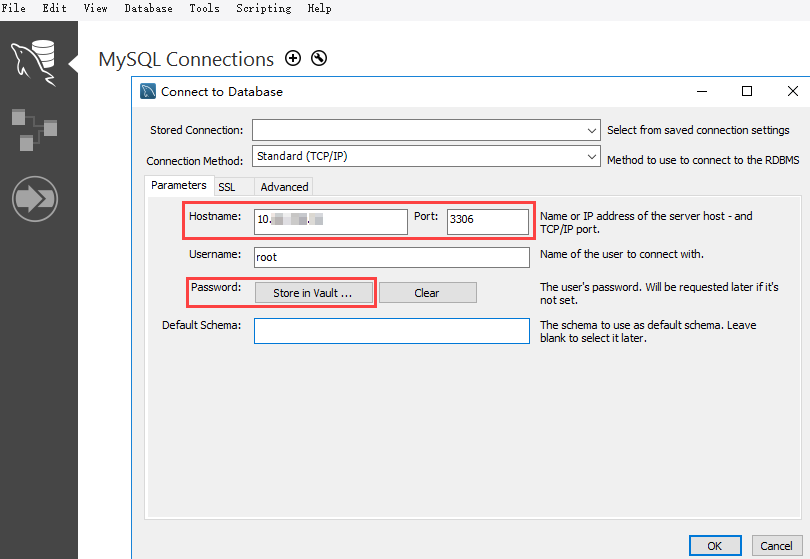Click the Port field showing 3306
Screen dimensions: 810x559
488,221
